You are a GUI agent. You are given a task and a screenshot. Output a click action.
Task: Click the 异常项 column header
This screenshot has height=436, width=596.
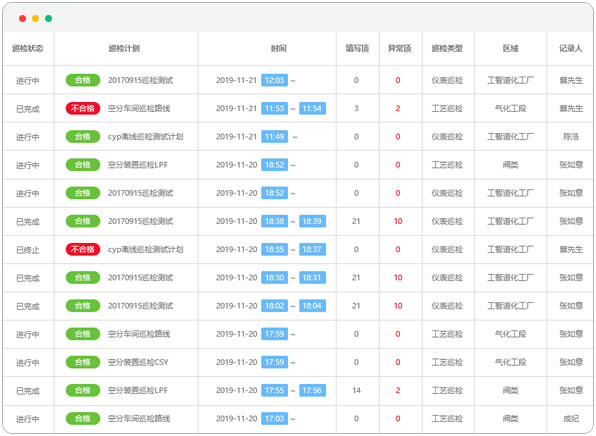click(399, 48)
